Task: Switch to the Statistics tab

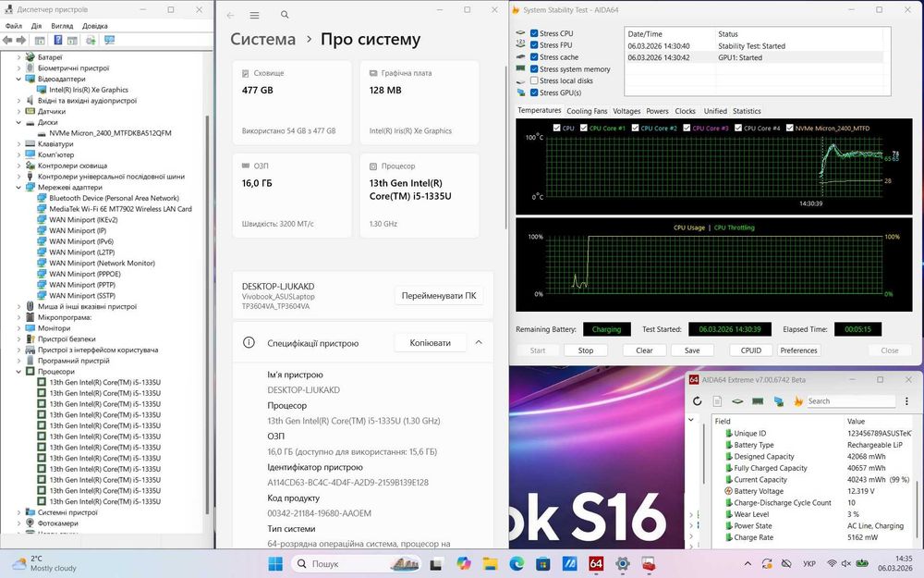Action: pos(747,111)
